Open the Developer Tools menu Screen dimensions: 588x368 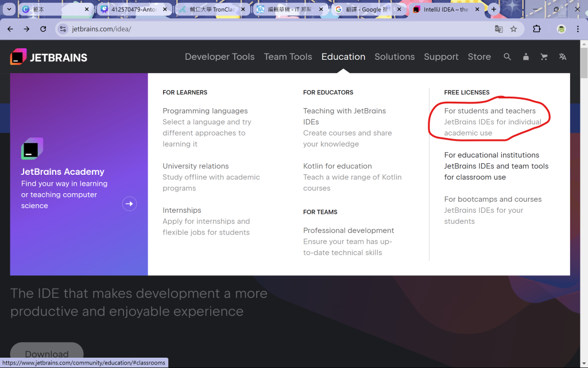pos(220,57)
